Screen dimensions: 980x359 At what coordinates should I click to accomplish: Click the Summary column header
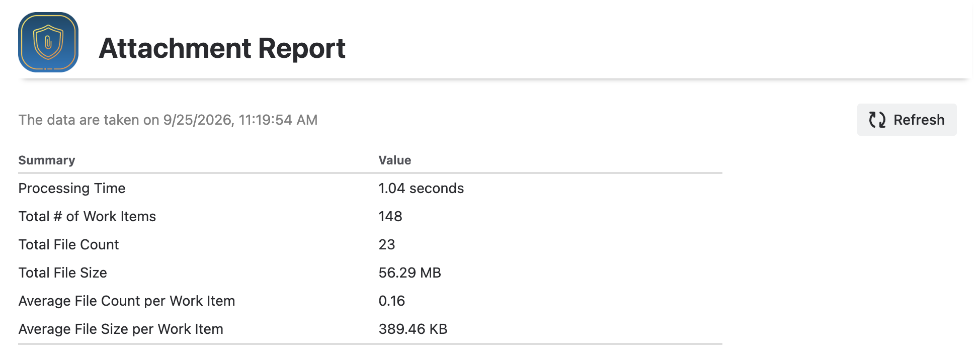pyautogui.click(x=47, y=160)
